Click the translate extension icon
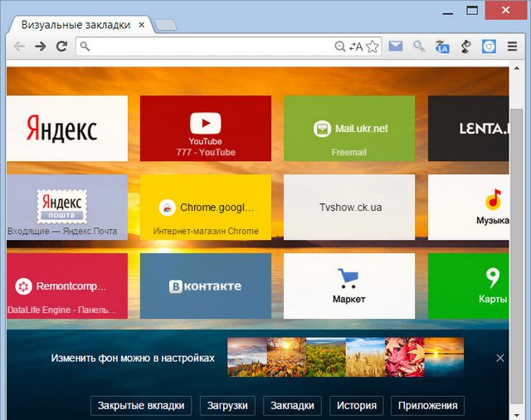Screen dimensions: 531x420 (442, 46)
